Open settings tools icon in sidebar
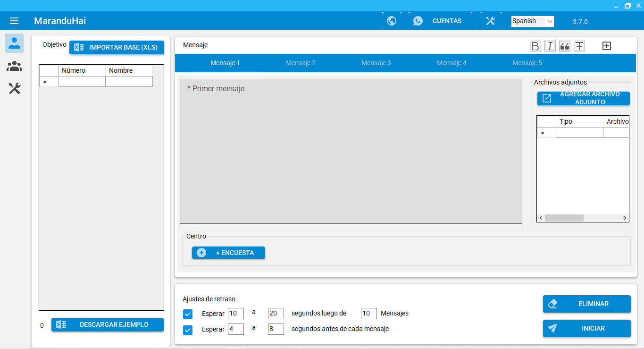 coord(14,88)
